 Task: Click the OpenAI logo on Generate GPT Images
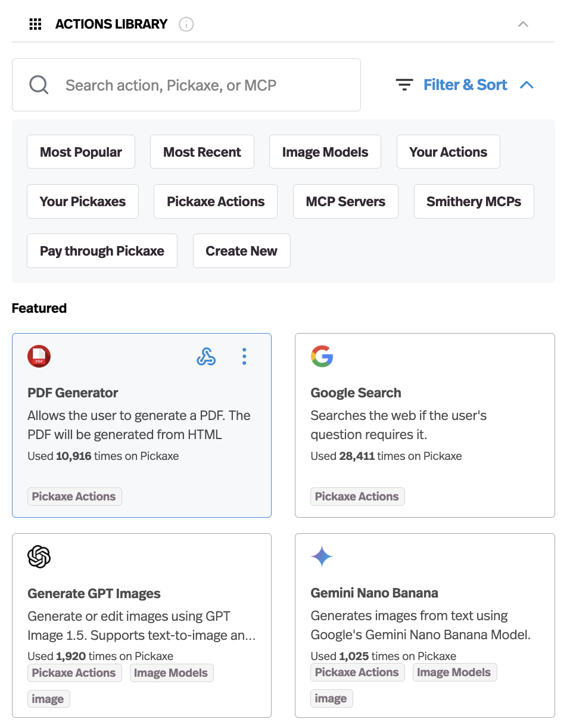click(x=39, y=557)
